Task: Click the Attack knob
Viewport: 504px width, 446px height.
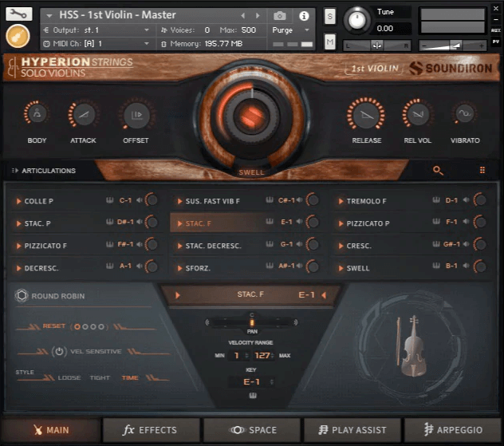Action: pos(84,114)
